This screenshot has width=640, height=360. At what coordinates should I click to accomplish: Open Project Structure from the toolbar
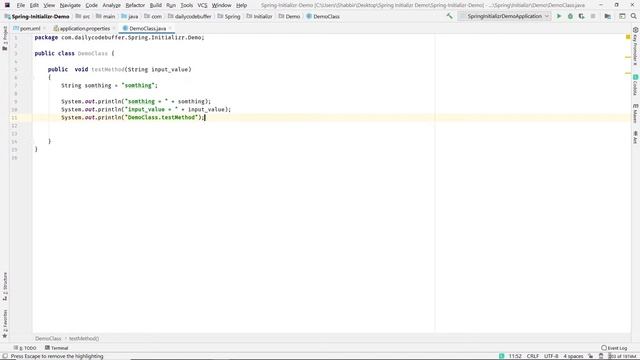pyautogui.click(x=608, y=16)
